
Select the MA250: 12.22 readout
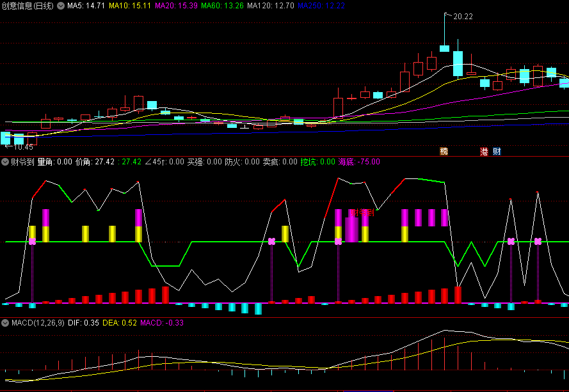tap(321, 6)
